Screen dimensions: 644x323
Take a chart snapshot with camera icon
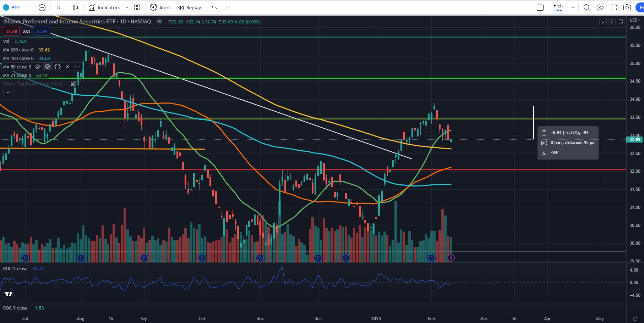pos(627,7)
